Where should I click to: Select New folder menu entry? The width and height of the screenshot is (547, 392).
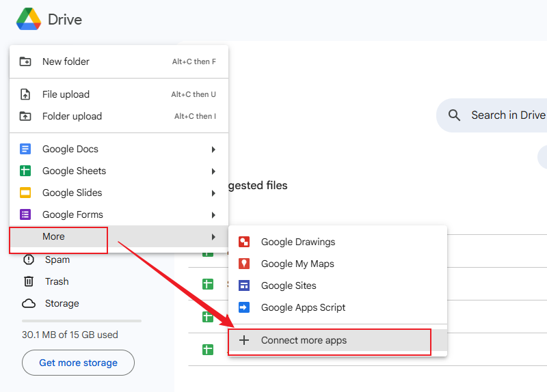click(x=119, y=61)
